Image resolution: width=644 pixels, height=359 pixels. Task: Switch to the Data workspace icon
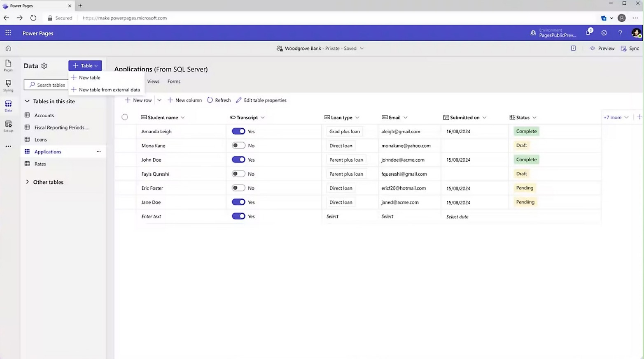click(x=8, y=105)
